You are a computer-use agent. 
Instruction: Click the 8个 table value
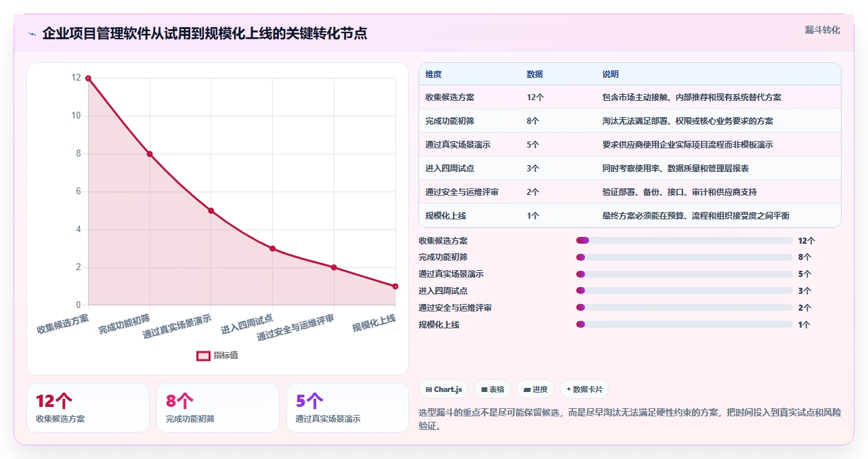(x=533, y=121)
